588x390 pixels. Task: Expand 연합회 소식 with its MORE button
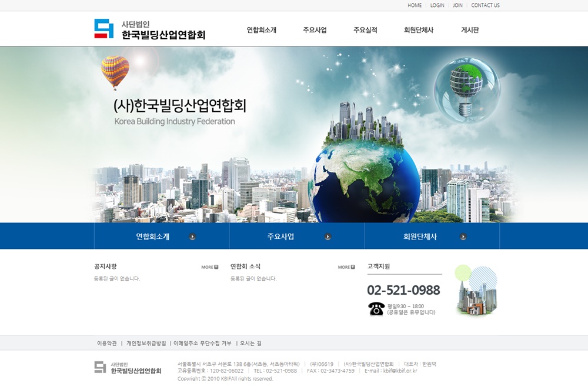click(x=346, y=267)
